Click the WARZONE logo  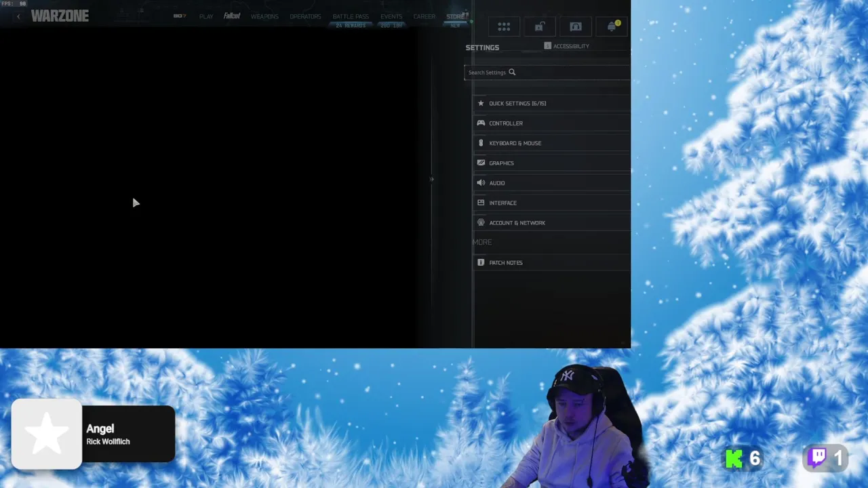(x=60, y=16)
